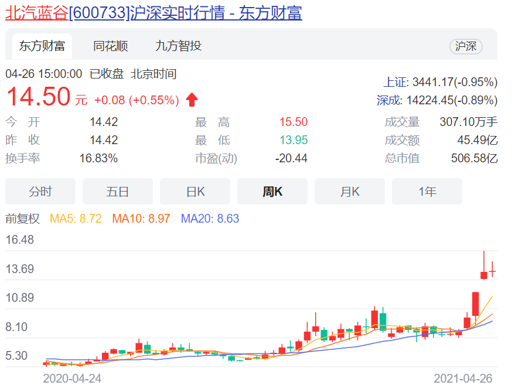Show the 1年 one-year chart
Screen dimensions: 532x392
tap(427, 191)
